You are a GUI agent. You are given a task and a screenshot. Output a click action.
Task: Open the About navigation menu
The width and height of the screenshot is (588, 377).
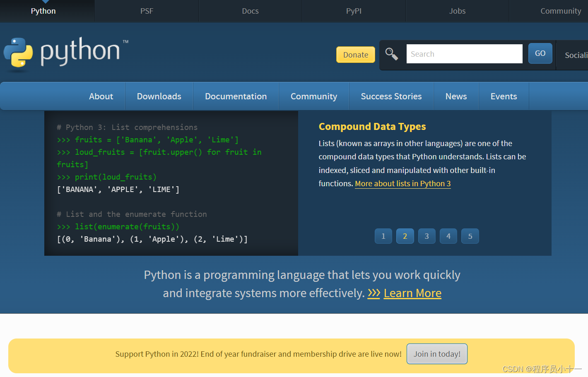(x=101, y=96)
